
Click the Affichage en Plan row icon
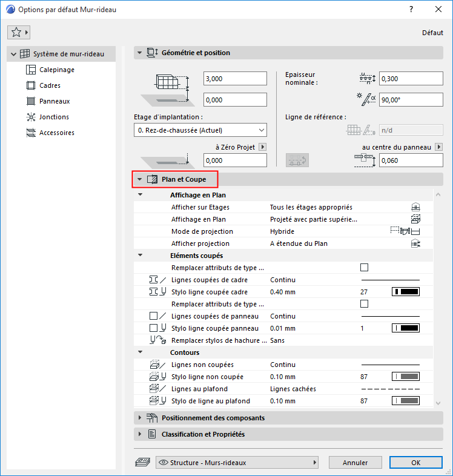pos(415,219)
